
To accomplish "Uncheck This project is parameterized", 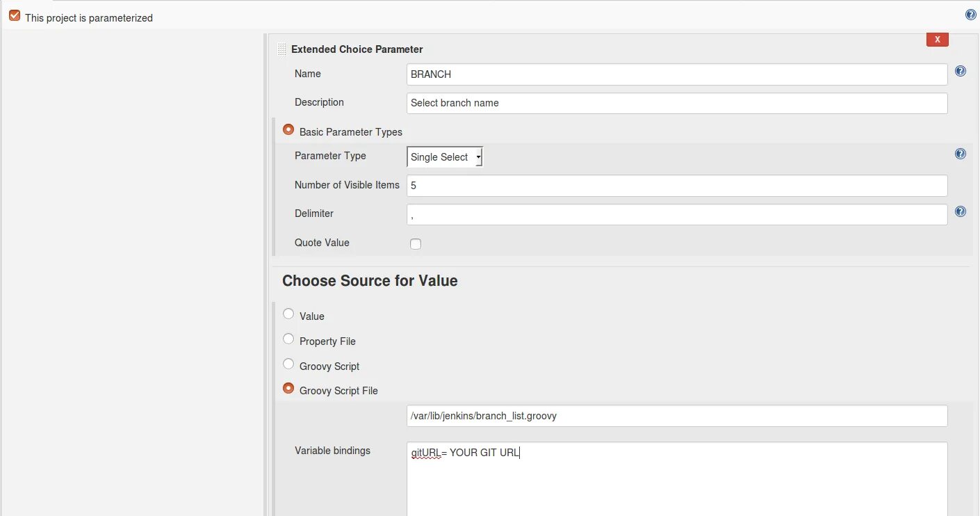I will [15, 15].
